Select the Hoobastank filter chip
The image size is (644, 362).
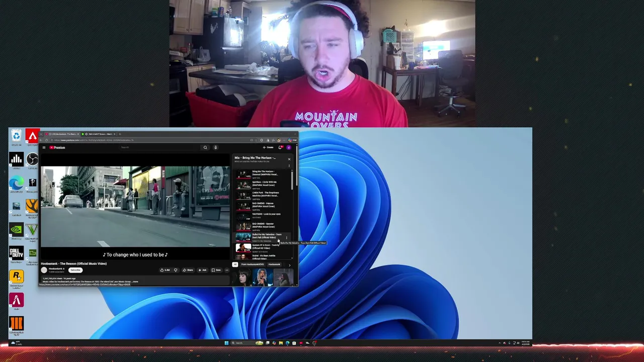tap(274, 264)
